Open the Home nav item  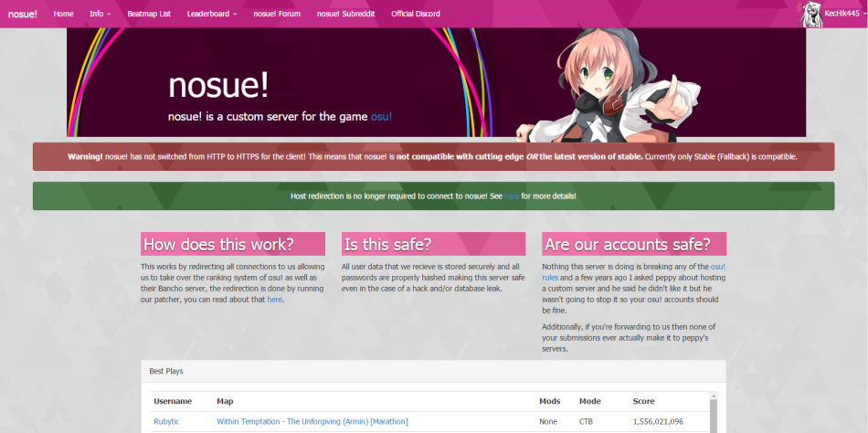(63, 14)
